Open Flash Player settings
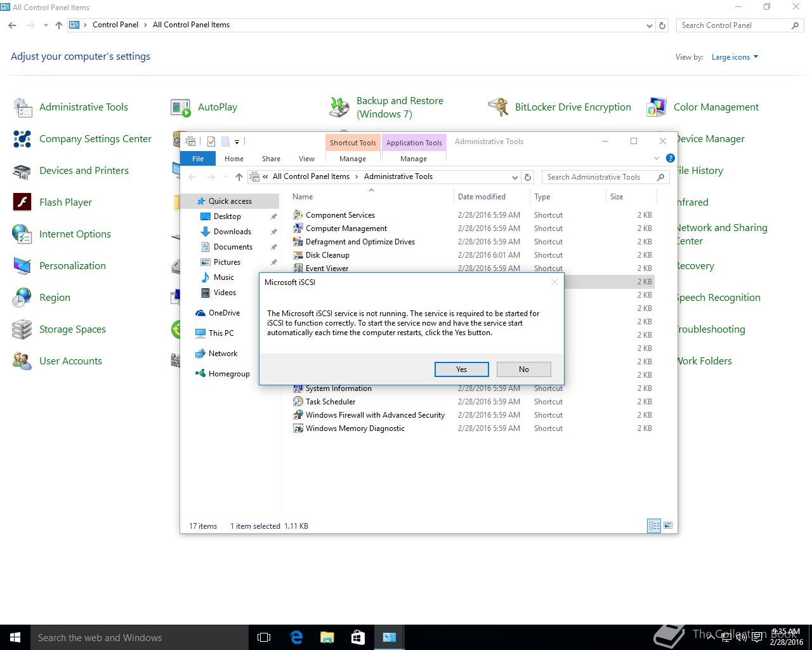 [53, 202]
